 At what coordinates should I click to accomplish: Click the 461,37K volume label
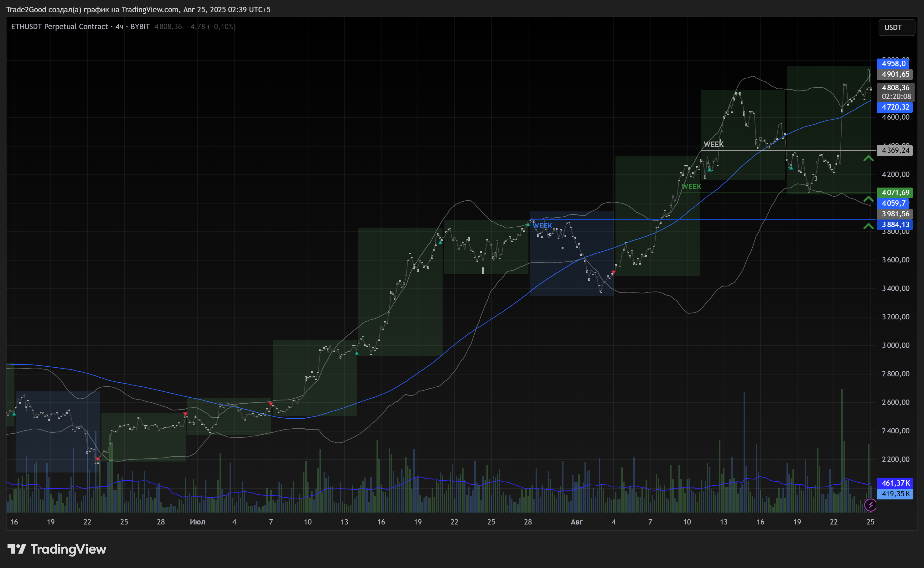(x=895, y=483)
